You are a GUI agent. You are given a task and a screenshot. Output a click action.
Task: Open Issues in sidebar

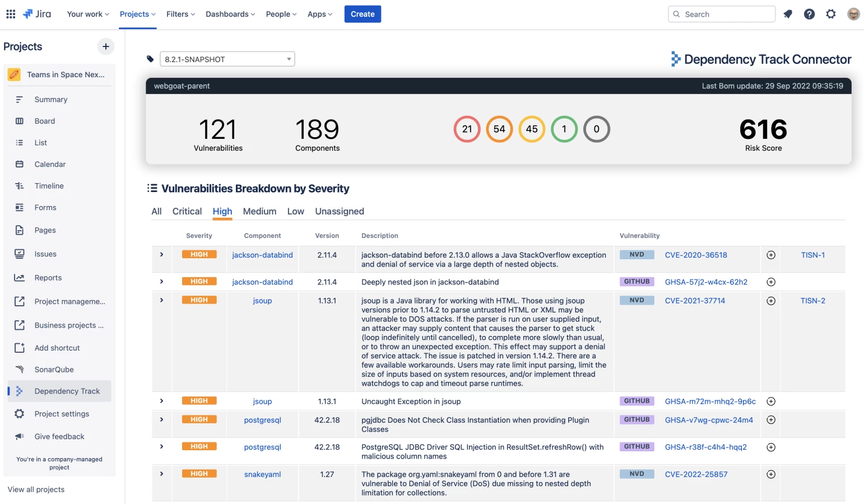[59, 254]
